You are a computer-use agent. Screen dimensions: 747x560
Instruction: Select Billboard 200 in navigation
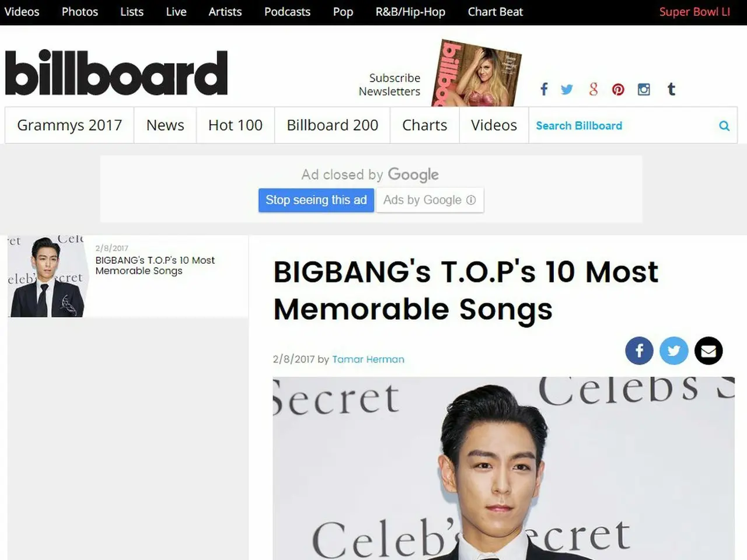332,125
